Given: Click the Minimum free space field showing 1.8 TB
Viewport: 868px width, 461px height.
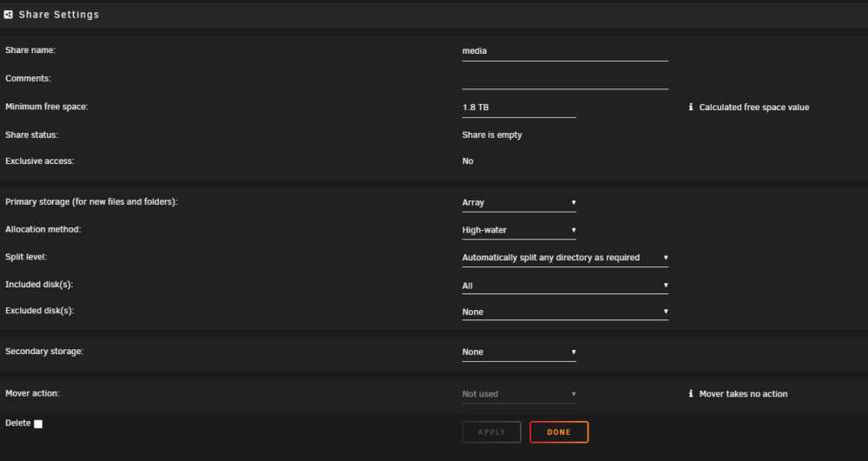Looking at the screenshot, I should (x=519, y=108).
